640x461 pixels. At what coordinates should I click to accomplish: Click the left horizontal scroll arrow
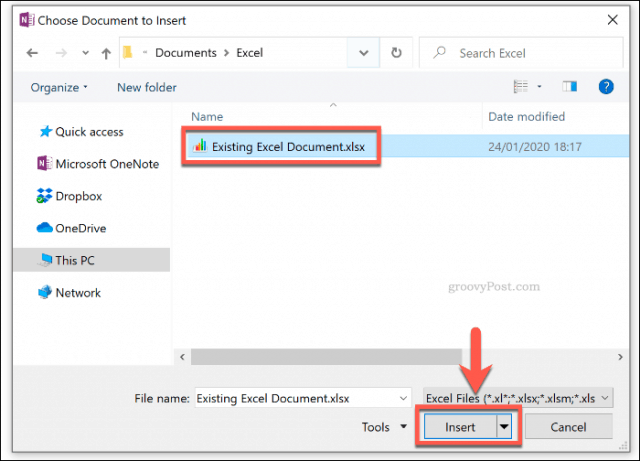(x=182, y=357)
